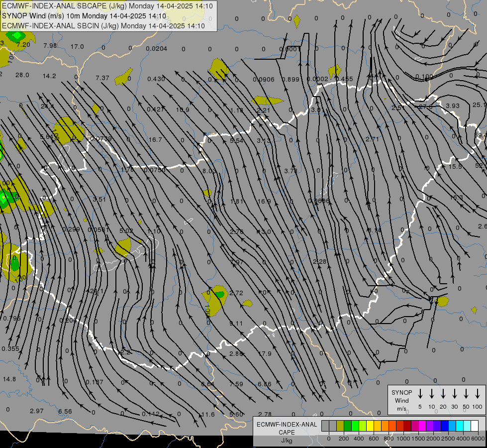Click the 2.28 value on the map

319,262
